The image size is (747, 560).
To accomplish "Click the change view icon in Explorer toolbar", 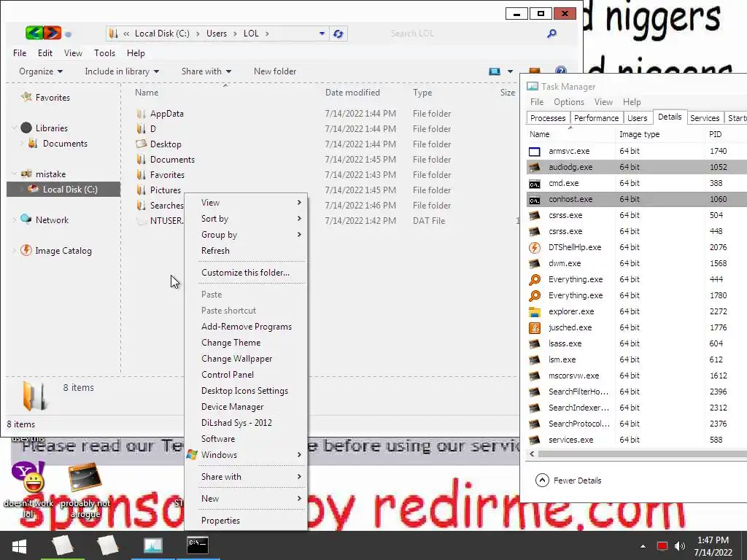I will [x=495, y=71].
